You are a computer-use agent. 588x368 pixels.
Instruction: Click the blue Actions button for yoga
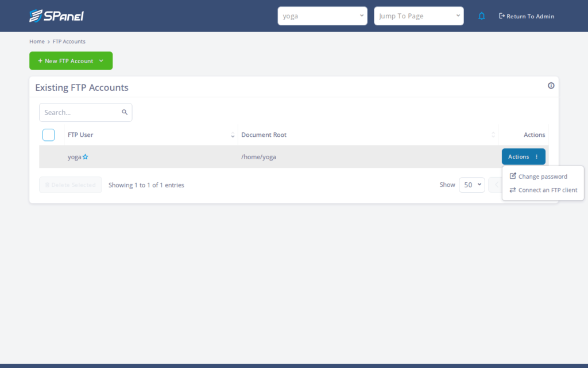pyautogui.click(x=524, y=156)
